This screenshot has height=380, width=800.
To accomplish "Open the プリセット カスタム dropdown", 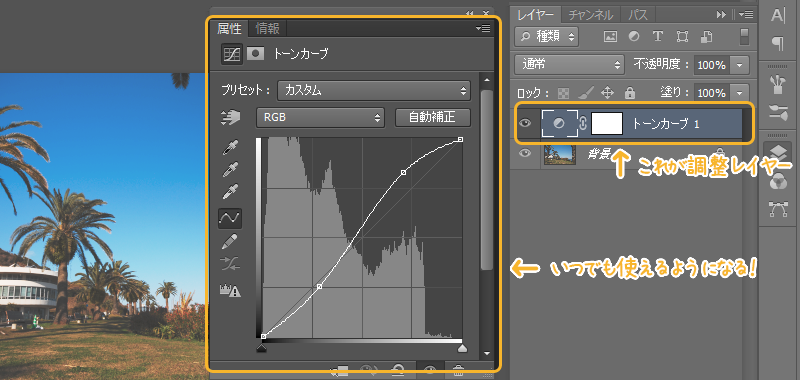I will (x=374, y=91).
